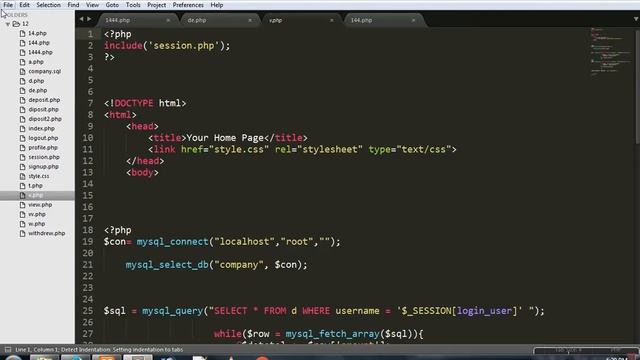
Task: Open the File menu
Action: pyautogui.click(x=8, y=5)
